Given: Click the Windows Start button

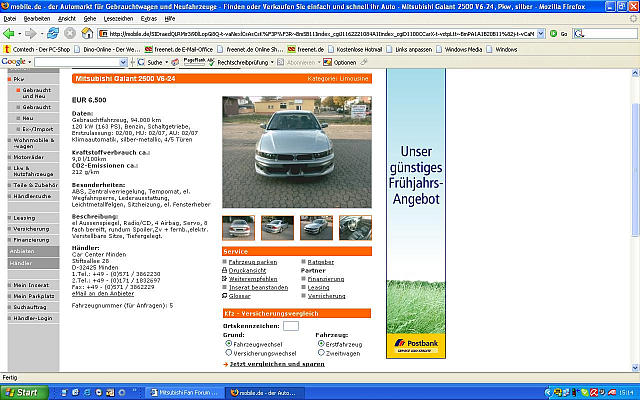Looking at the screenshot, I should click(22, 392).
